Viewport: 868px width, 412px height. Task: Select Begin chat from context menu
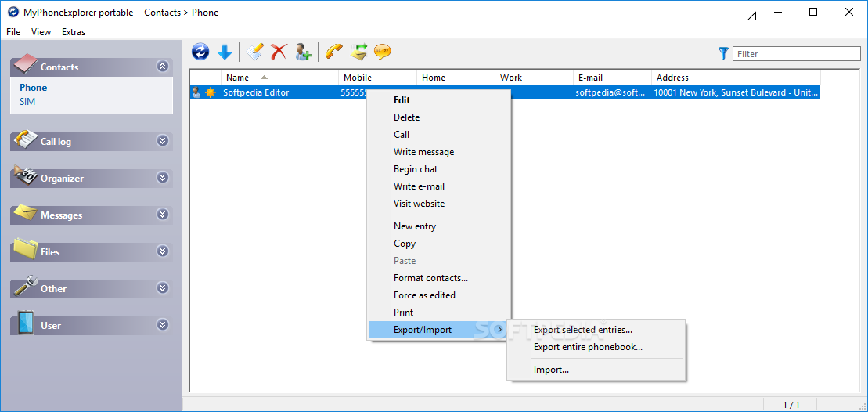438,169
